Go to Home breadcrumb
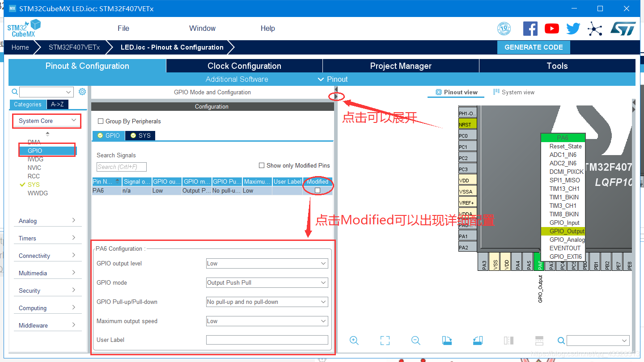The height and width of the screenshot is (362, 644). coord(20,47)
